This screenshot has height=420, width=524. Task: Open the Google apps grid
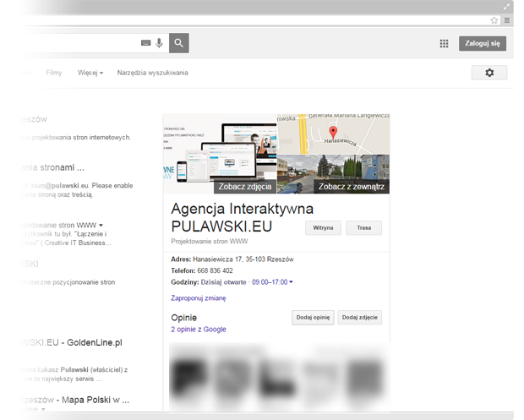[x=445, y=43]
